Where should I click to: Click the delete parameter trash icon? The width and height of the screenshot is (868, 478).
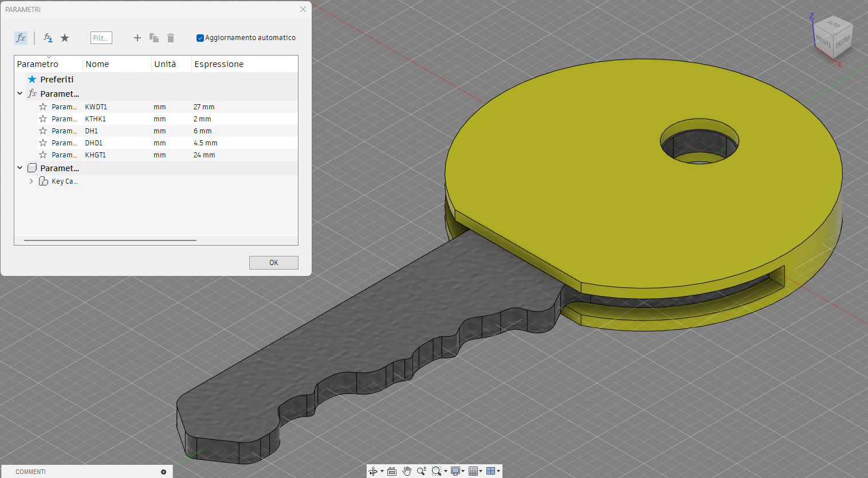(x=170, y=38)
